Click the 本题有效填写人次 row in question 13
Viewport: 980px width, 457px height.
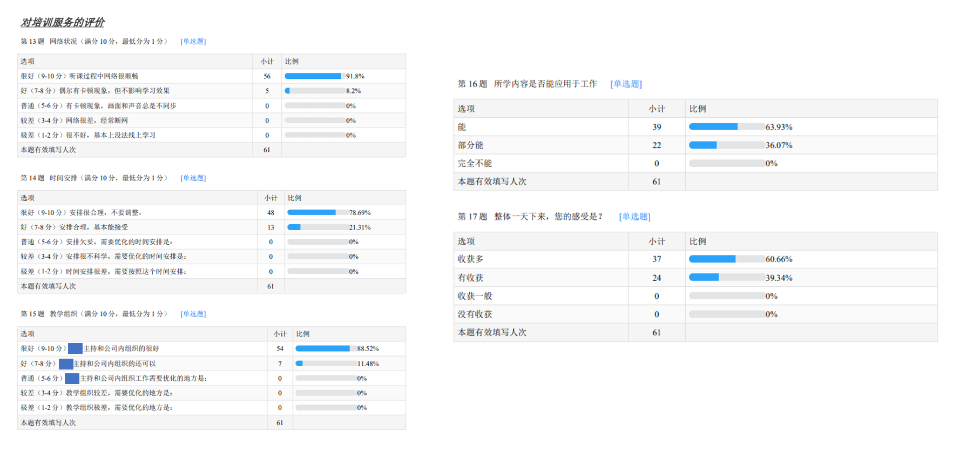point(212,150)
